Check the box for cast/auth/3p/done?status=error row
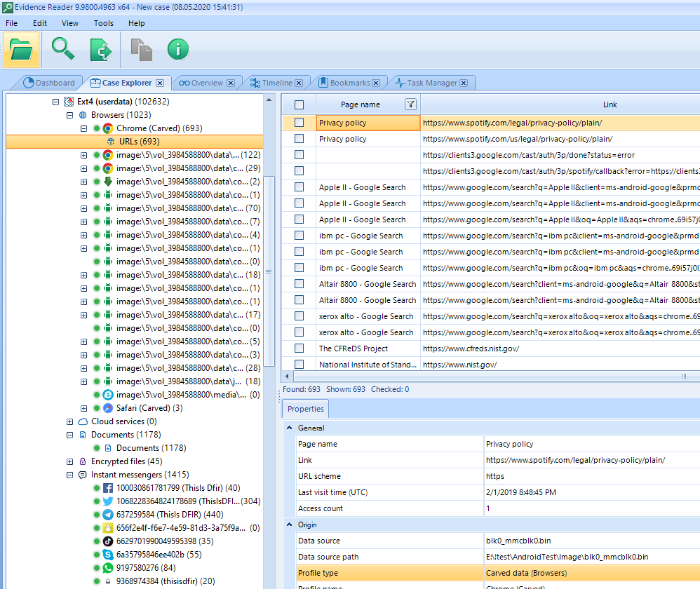Screen dimensions: 700x589 [x=299, y=155]
